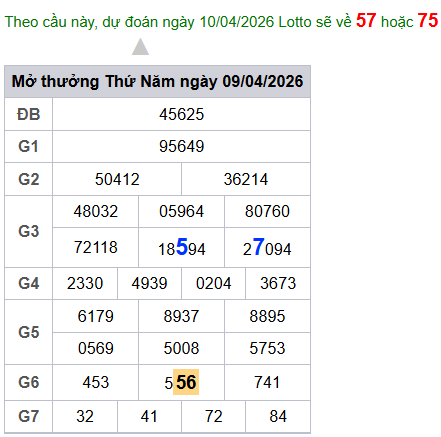The image size is (441, 437).
Task: Click the G3 number 05964
Action: click(181, 211)
